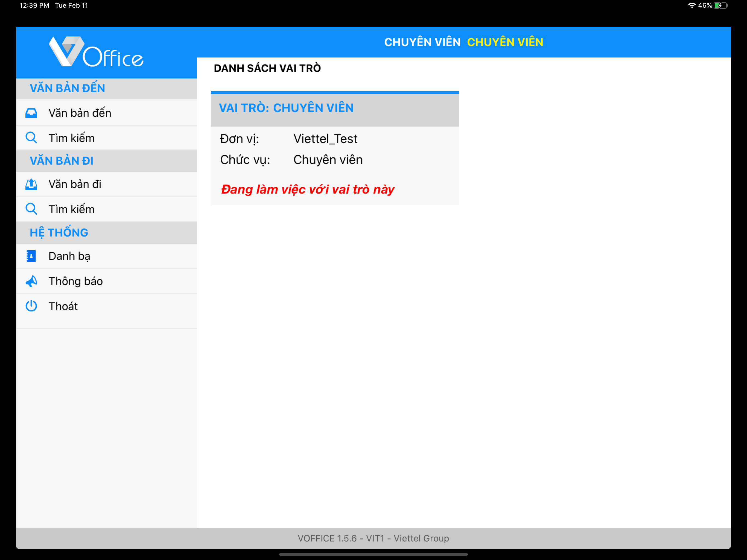Open Tìm kiếm under VĂN BẢN ĐI

(x=106, y=209)
